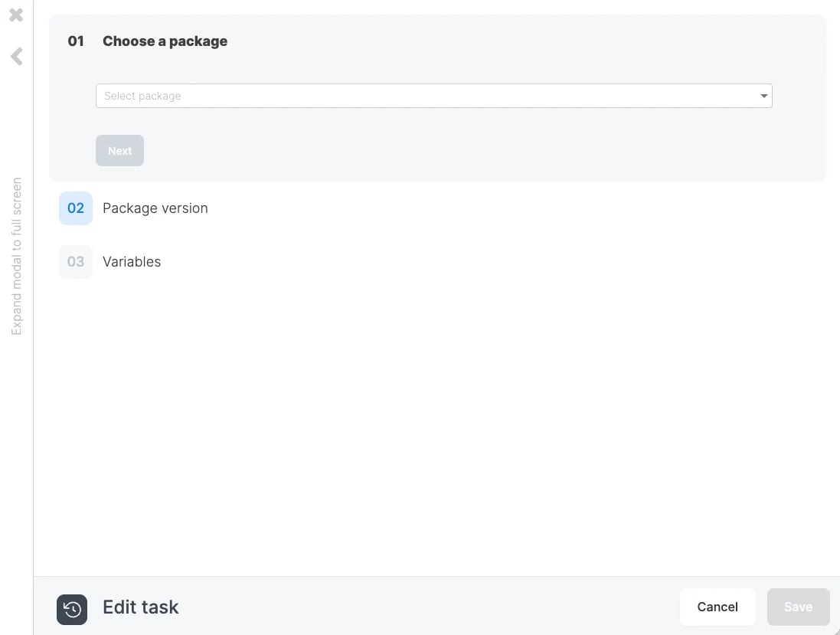Open the Select package dropdown

pyautogui.click(x=434, y=96)
